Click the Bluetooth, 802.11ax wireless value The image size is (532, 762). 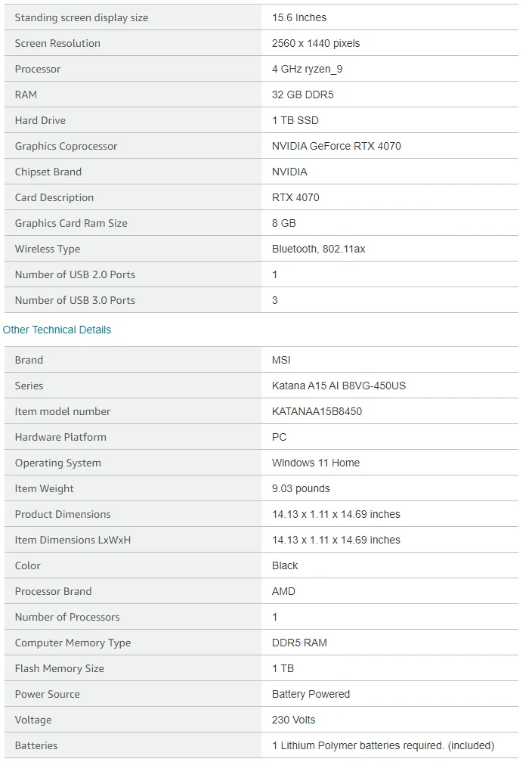(x=318, y=249)
